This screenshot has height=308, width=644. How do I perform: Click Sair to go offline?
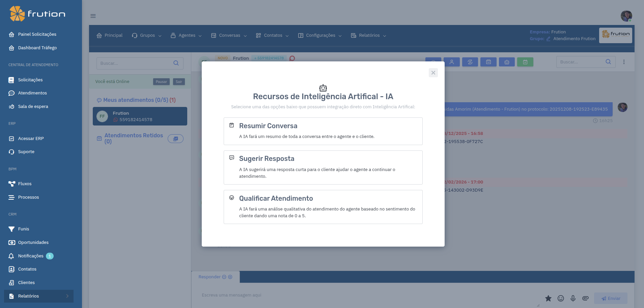179,82
